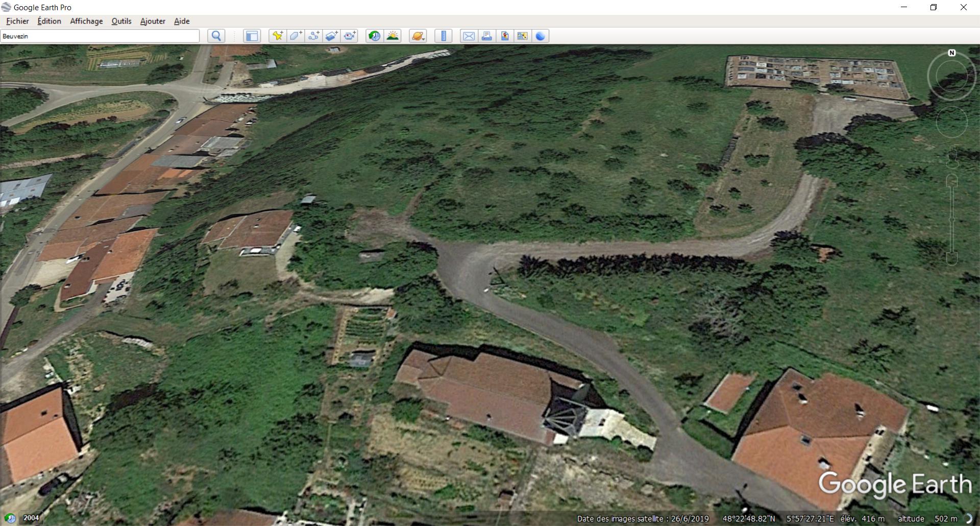Click the élév. 416 m readout
Image resolution: width=980 pixels, height=526 pixels.
[863, 518]
